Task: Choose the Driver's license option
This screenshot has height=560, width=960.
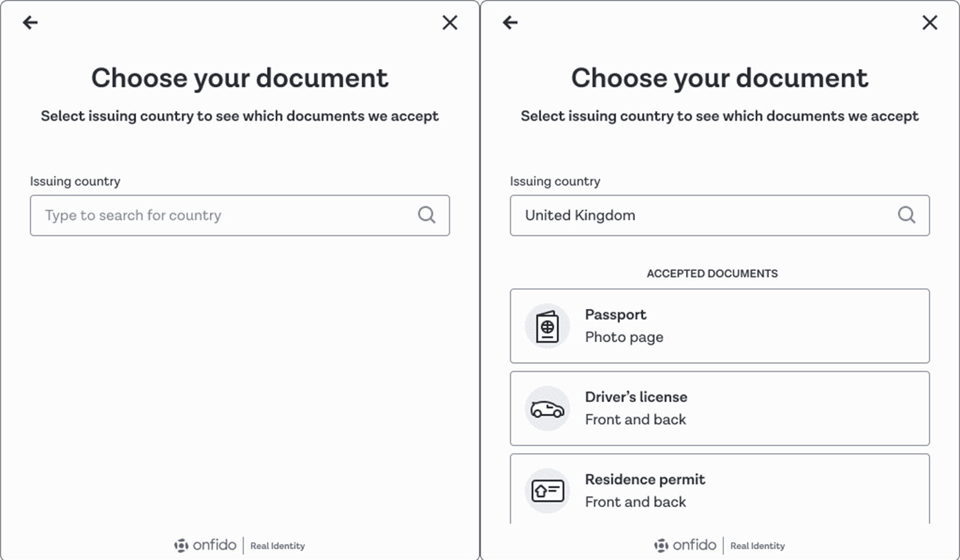Action: [x=720, y=408]
